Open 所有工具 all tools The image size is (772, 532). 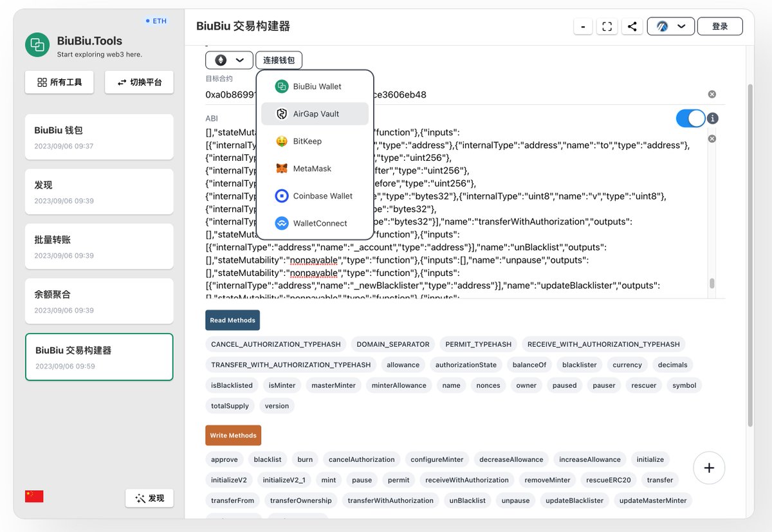click(x=59, y=82)
